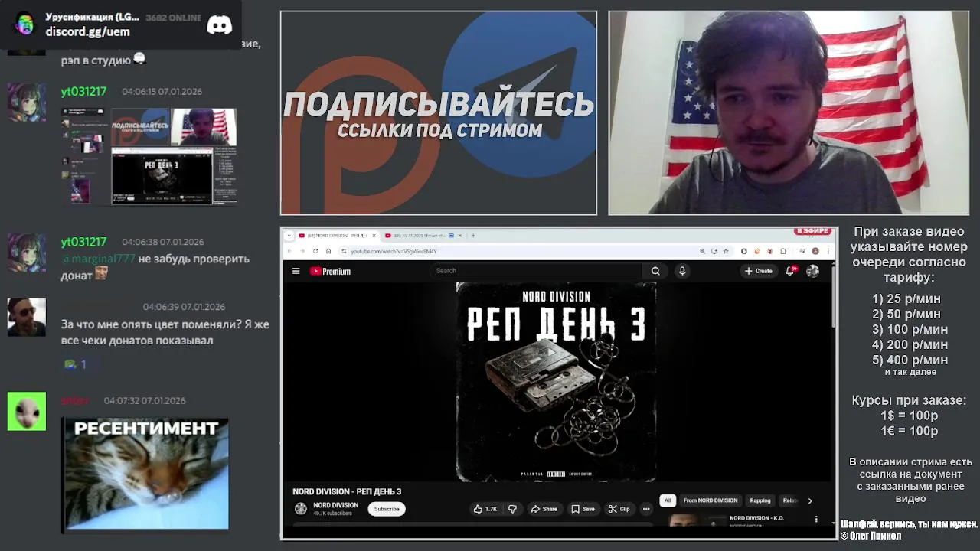The image size is (980, 551).
Task: Click the Clip button
Action: (x=619, y=509)
